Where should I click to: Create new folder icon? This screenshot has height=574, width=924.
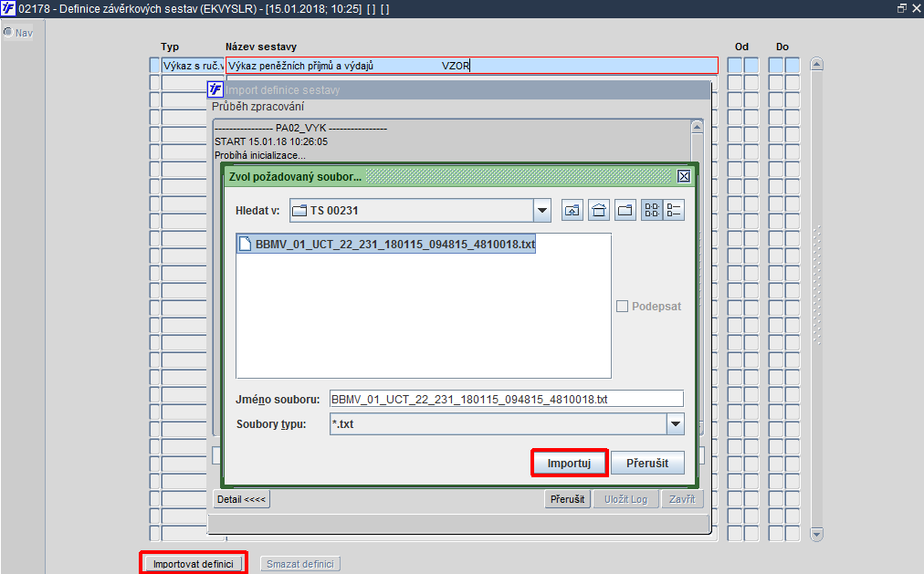tap(625, 210)
